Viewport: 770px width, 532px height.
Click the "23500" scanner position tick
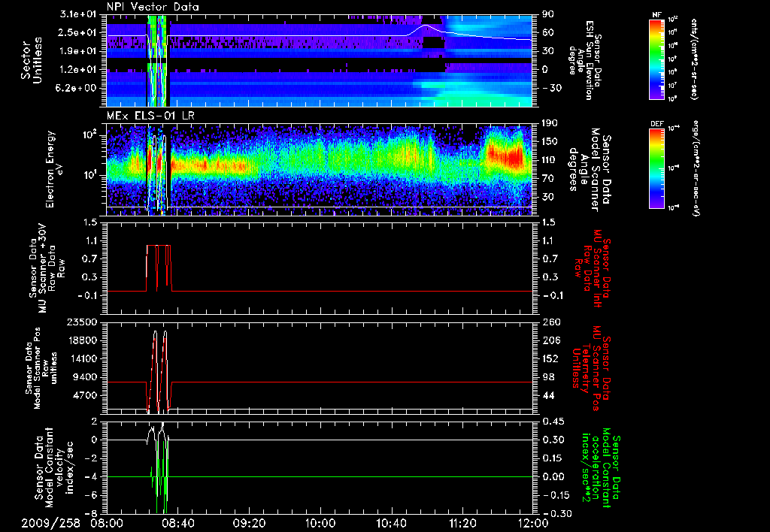[x=81, y=322]
